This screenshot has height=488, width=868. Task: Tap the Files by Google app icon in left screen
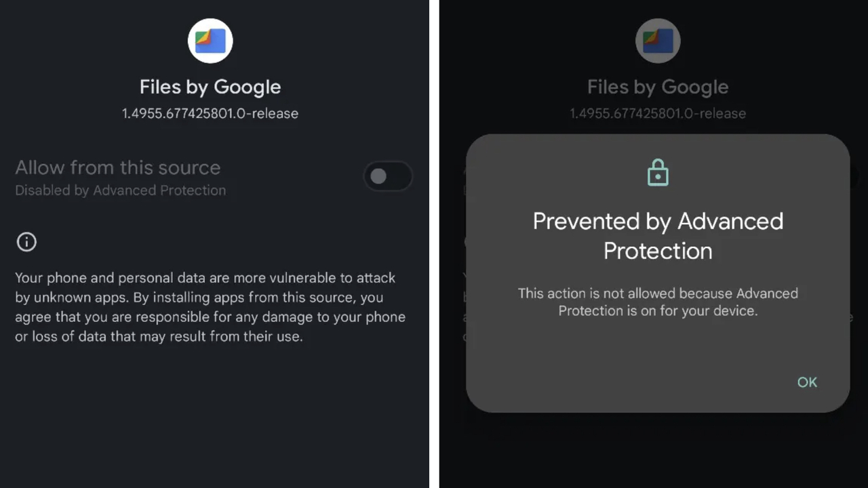point(210,41)
